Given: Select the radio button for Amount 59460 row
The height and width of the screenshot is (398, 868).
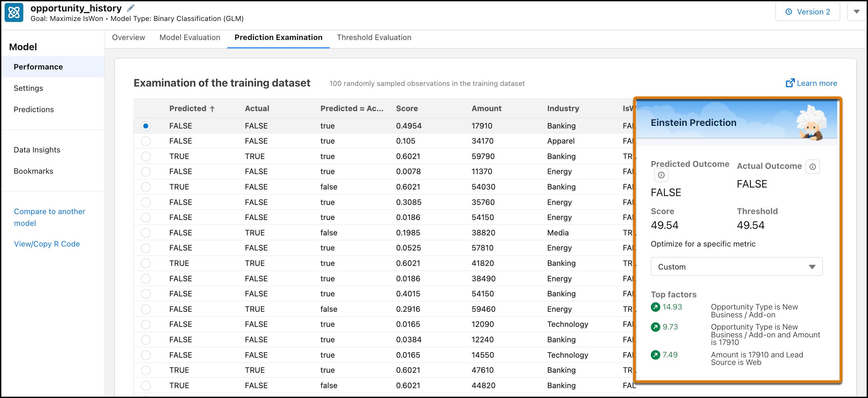Looking at the screenshot, I should click(146, 309).
